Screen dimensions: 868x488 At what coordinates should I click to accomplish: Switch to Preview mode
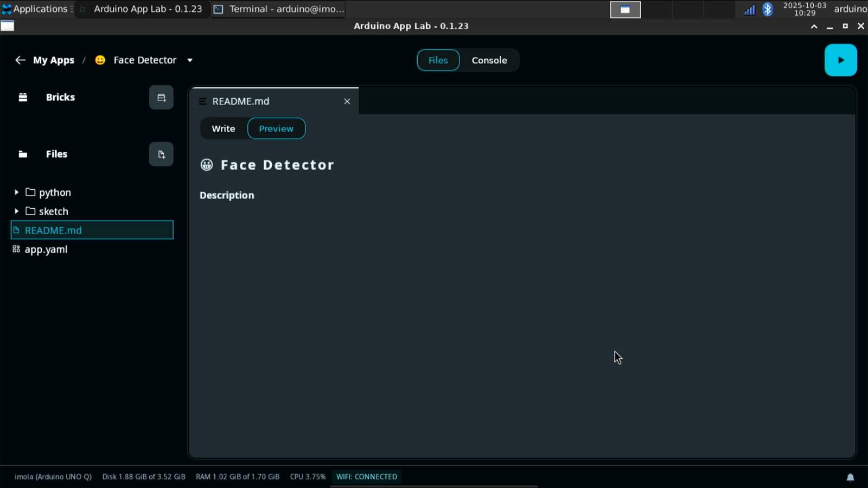[276, 129]
